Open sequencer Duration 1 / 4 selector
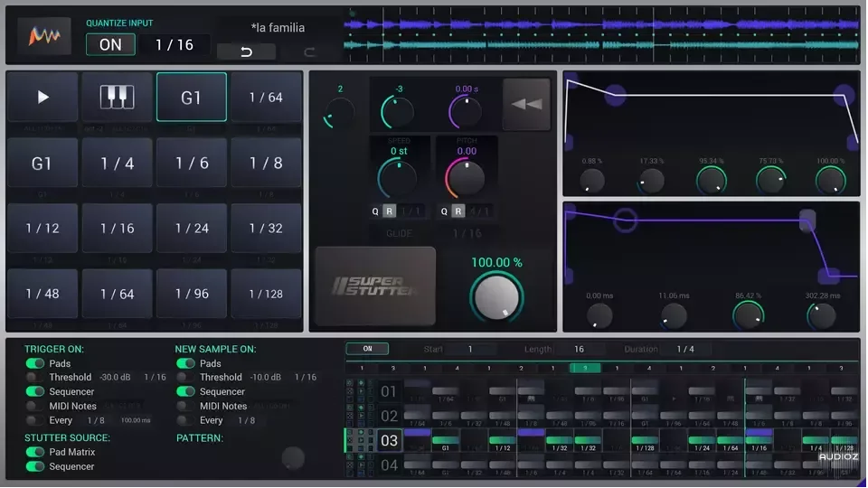 tap(685, 349)
